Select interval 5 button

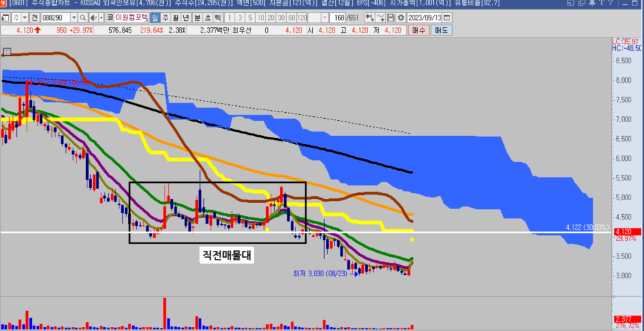click(x=250, y=17)
